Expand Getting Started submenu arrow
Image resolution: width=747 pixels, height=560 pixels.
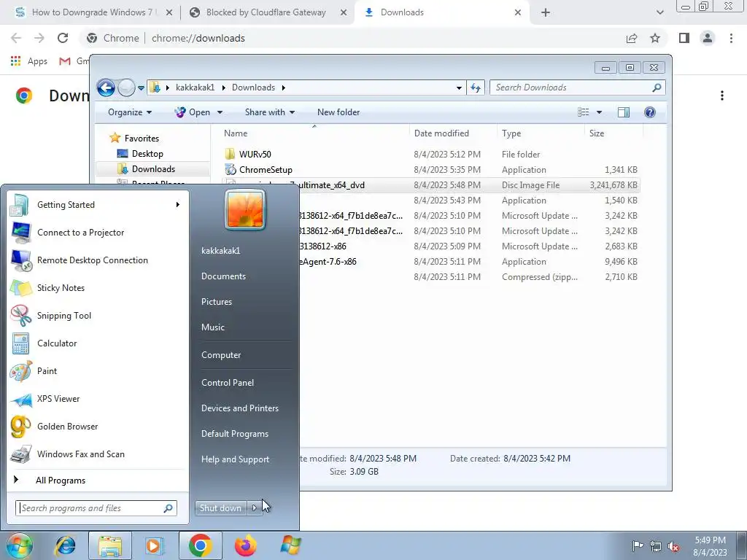point(178,205)
